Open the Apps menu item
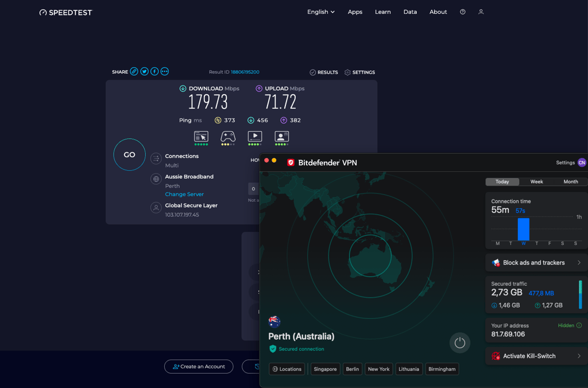The height and width of the screenshot is (388, 588). (355, 12)
